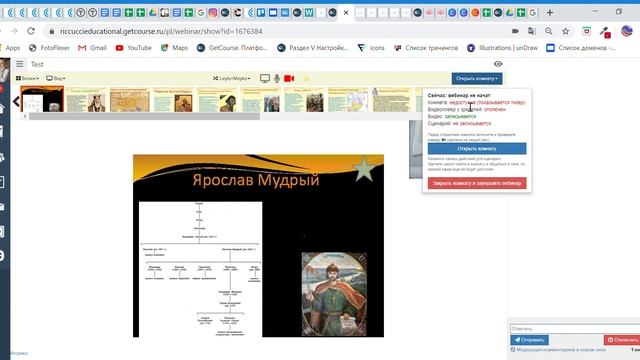Open the comment moderation in new window link
The height and width of the screenshot is (360, 640).
click(558, 350)
